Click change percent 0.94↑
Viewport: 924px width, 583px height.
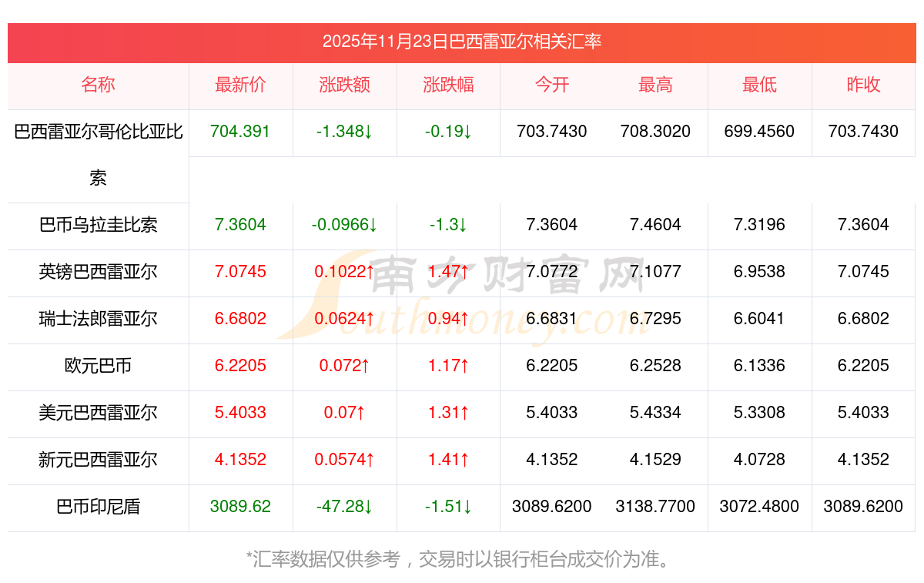click(448, 319)
